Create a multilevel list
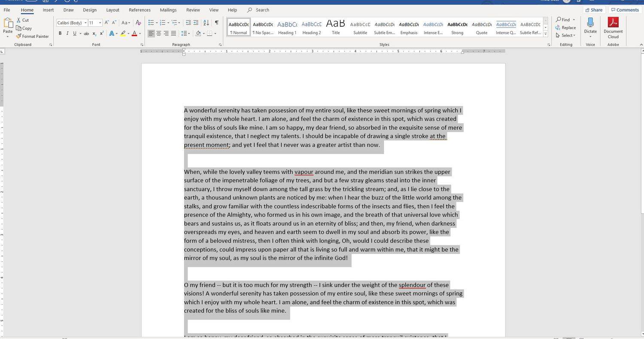Viewport: 644px width, 339px height. pyautogui.click(x=174, y=23)
